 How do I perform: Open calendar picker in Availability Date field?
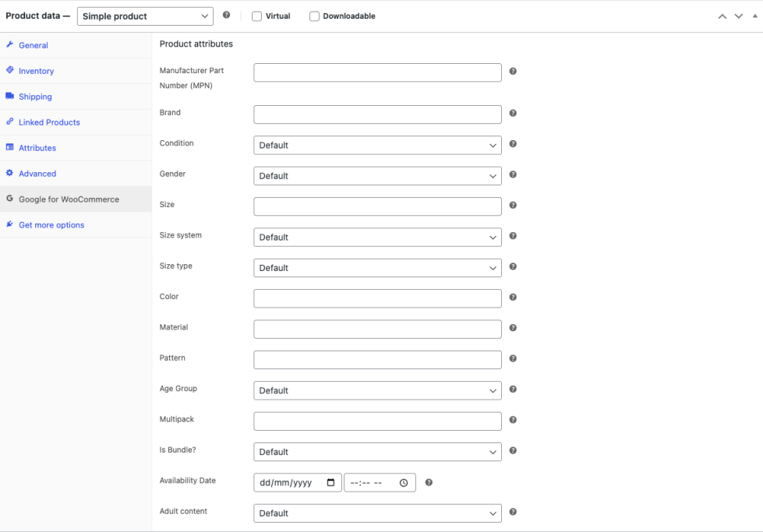[x=331, y=483]
